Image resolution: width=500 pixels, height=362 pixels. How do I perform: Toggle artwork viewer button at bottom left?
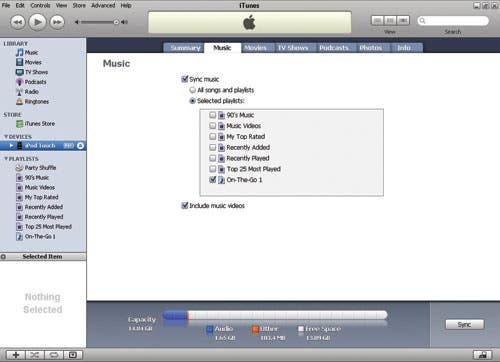click(x=73, y=355)
